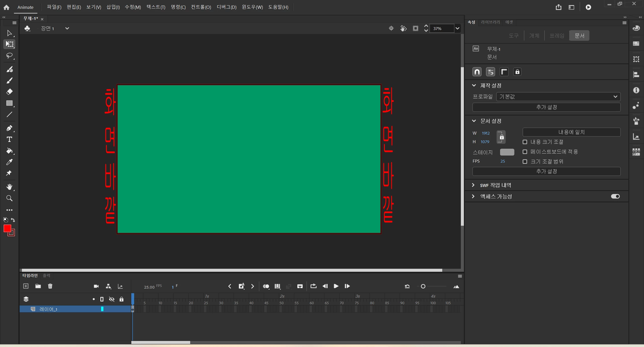The height and width of the screenshot is (347, 644).
Task: Check 페이스트보드에 적용 option
Action: (x=525, y=152)
